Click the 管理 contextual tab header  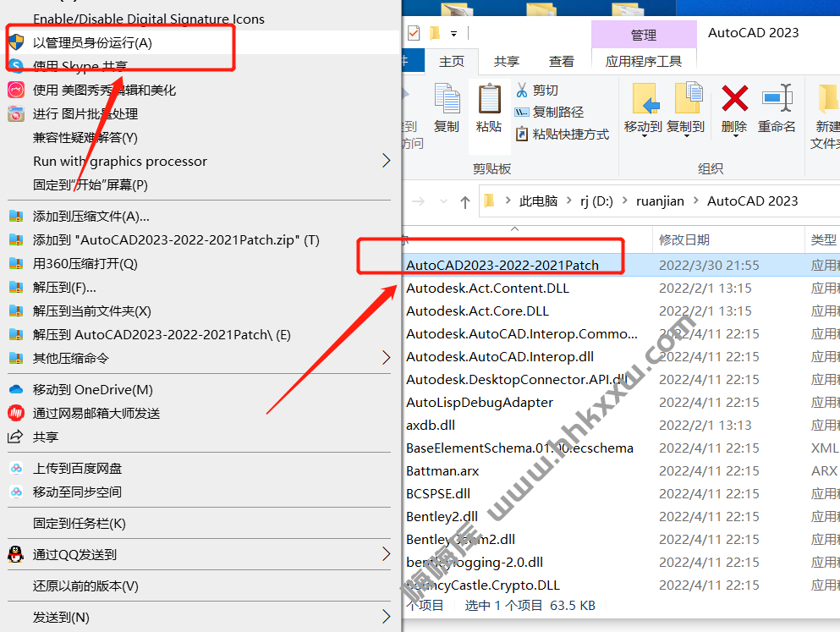644,35
